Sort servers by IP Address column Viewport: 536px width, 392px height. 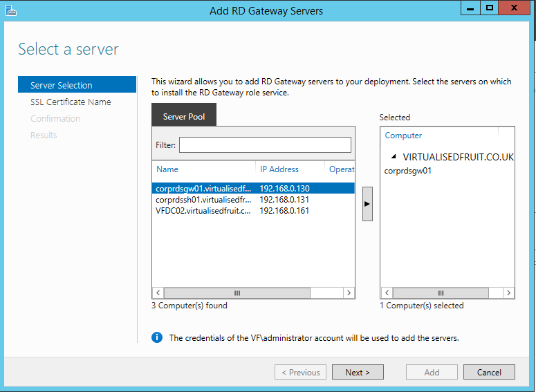pos(289,169)
